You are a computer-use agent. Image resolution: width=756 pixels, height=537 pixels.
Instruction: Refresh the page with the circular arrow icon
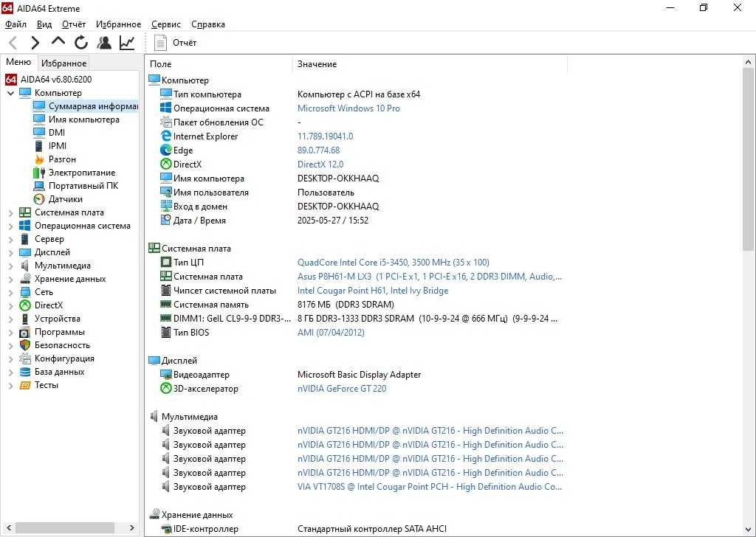pos(81,43)
